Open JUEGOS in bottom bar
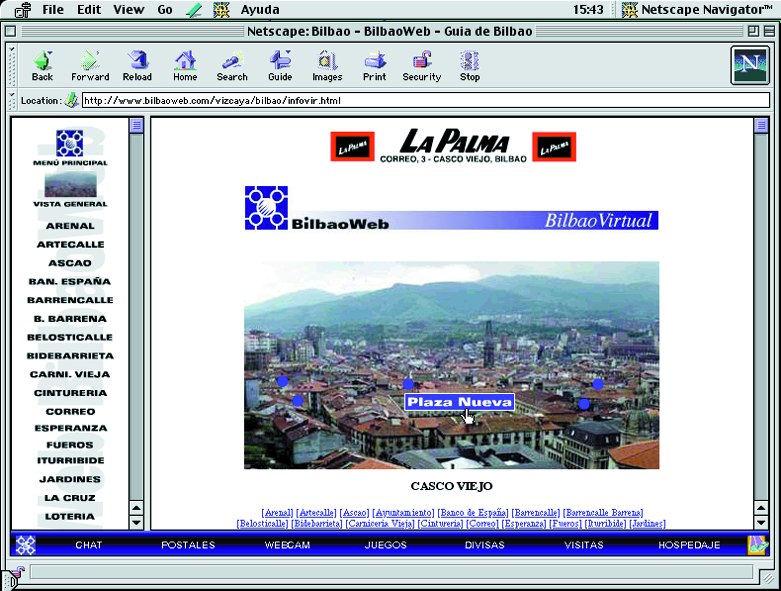This screenshot has width=781, height=591. coord(386,545)
